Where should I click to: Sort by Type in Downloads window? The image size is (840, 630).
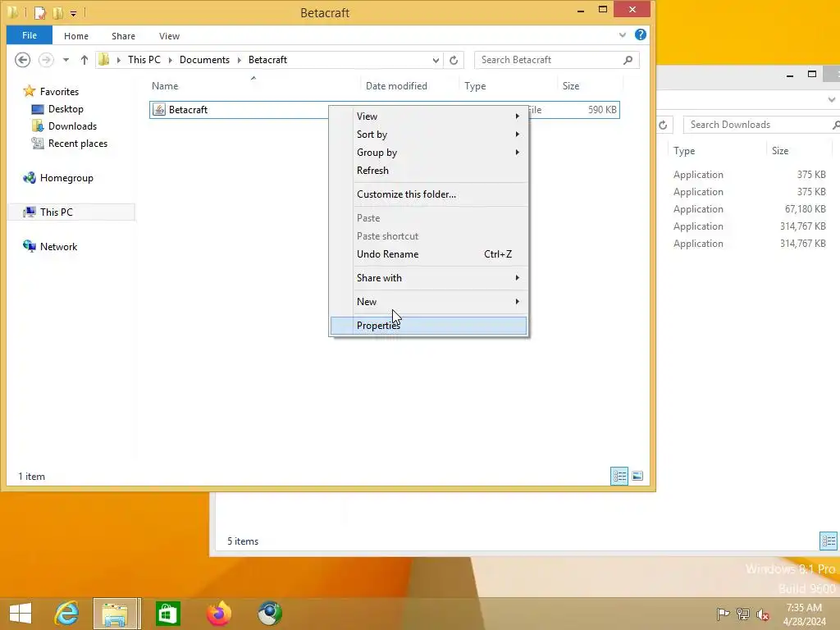684,151
